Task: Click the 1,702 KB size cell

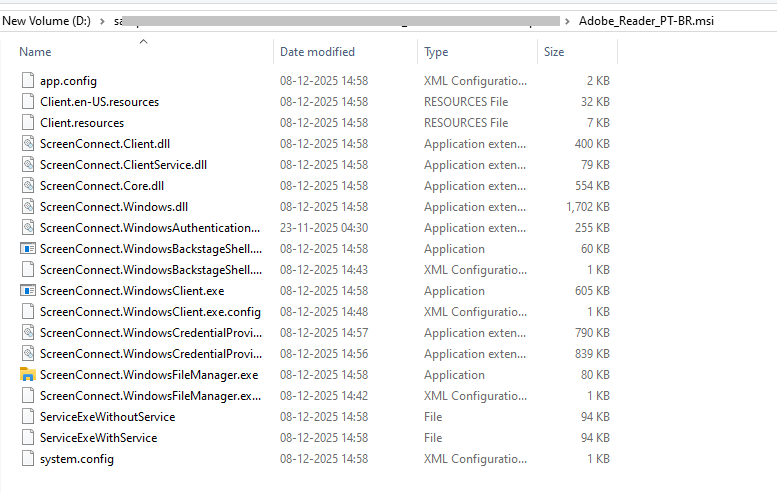Action: [x=588, y=207]
